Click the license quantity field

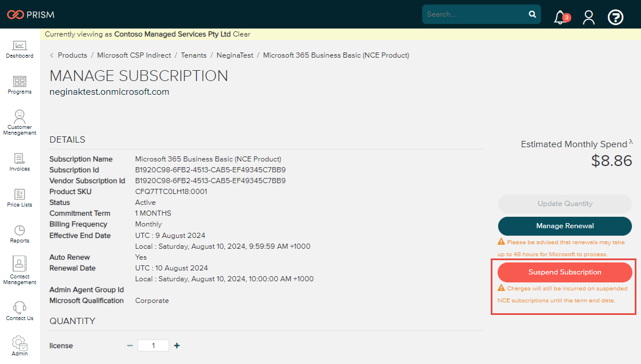153,346
